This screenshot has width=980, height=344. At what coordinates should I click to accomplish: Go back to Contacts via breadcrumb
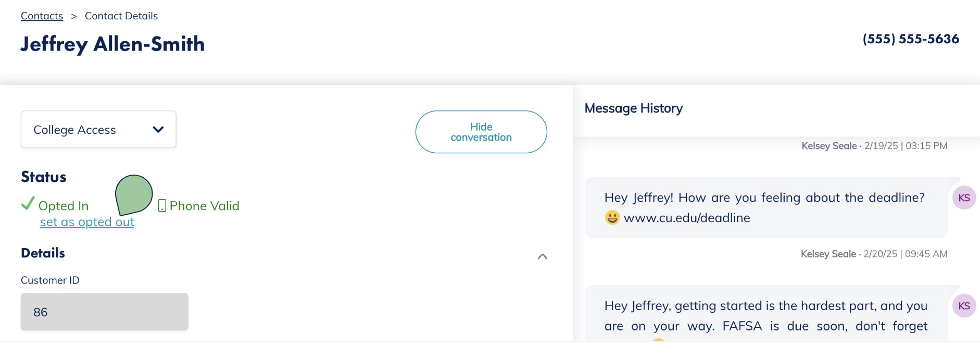click(x=42, y=16)
